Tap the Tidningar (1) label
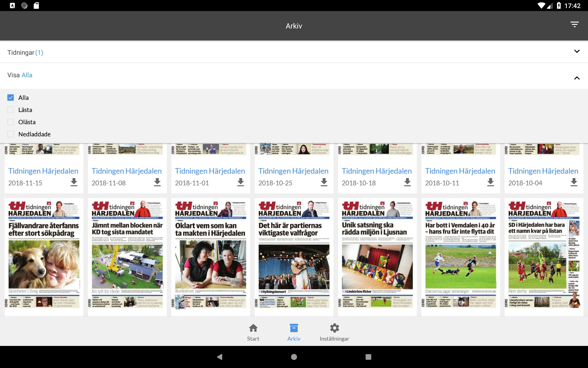 (25, 53)
